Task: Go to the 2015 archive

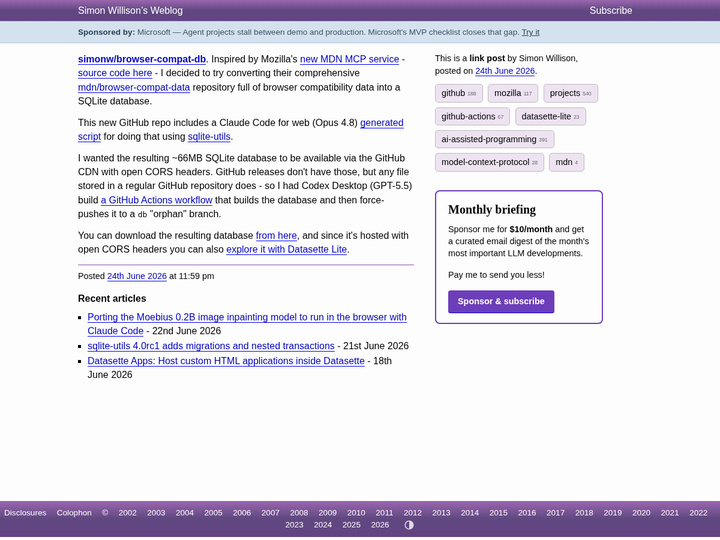Action: (498, 512)
